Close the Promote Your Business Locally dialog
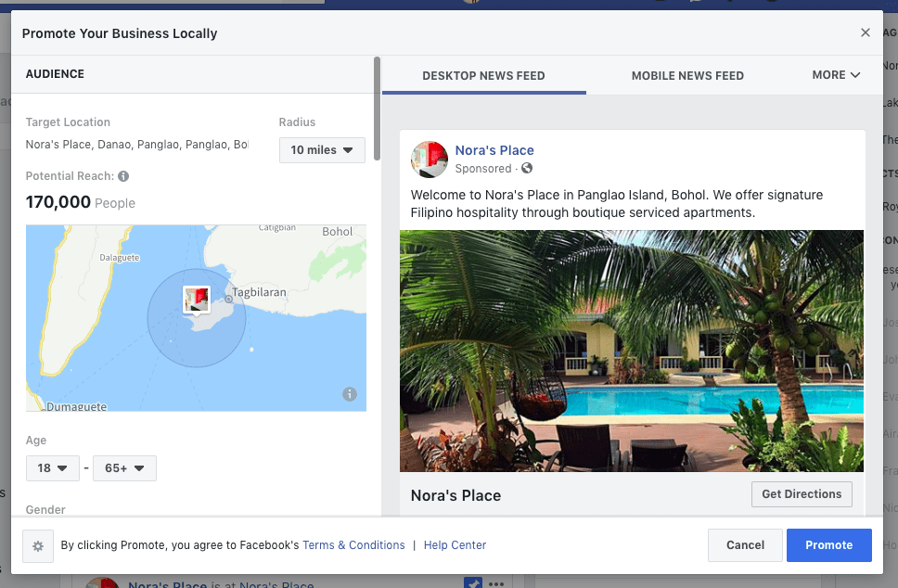 pyautogui.click(x=865, y=32)
